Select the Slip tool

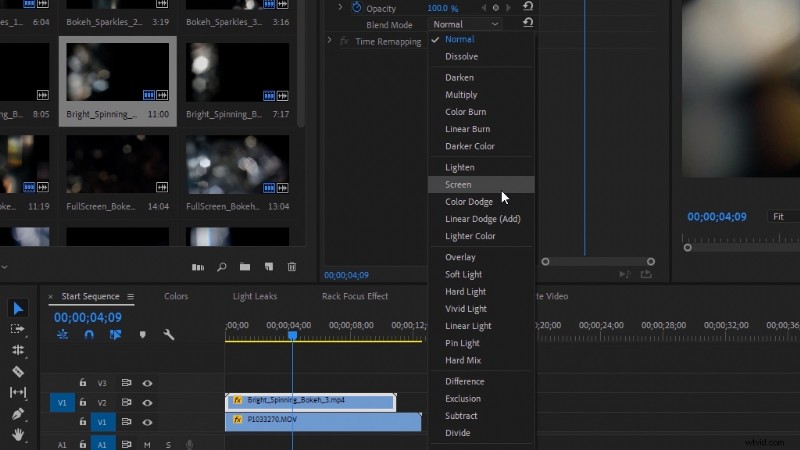tap(18, 392)
